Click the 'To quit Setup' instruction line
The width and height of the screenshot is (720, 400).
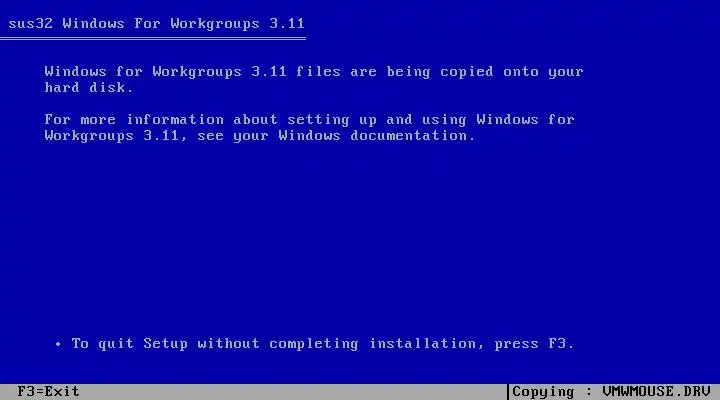click(322, 344)
